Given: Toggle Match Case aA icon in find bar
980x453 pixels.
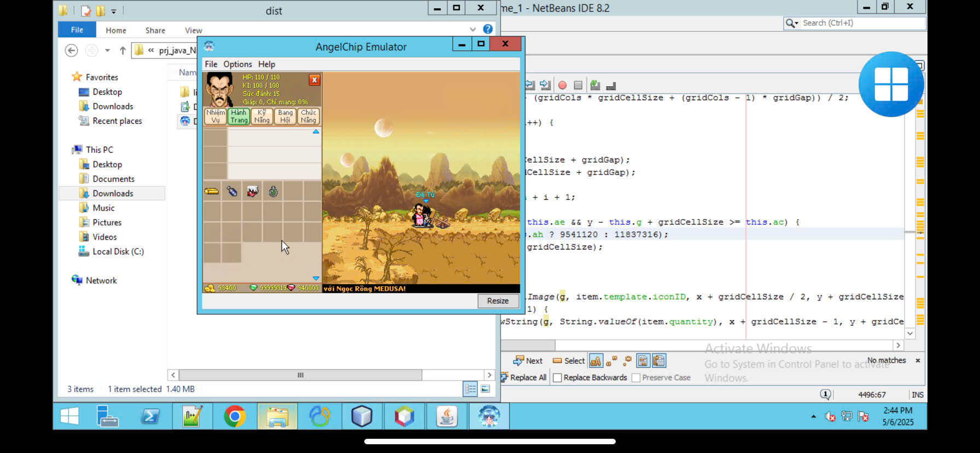Looking at the screenshot, I should click(596, 361).
